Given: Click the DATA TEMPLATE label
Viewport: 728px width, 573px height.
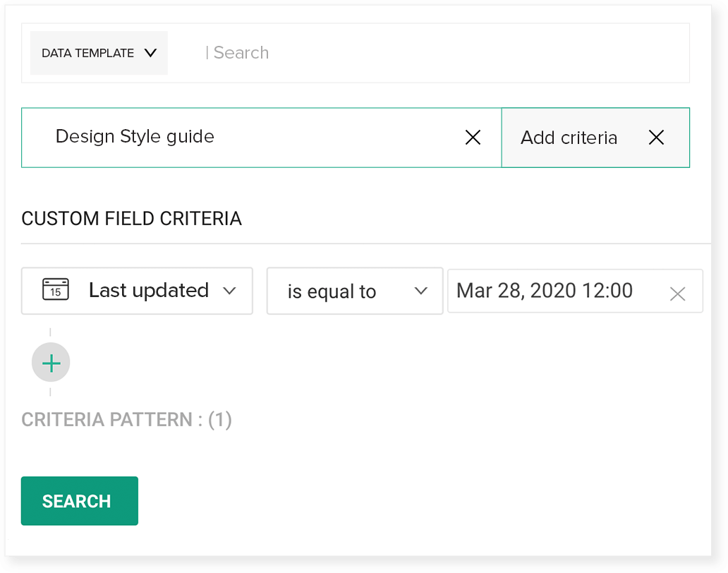Looking at the screenshot, I should pos(87,53).
